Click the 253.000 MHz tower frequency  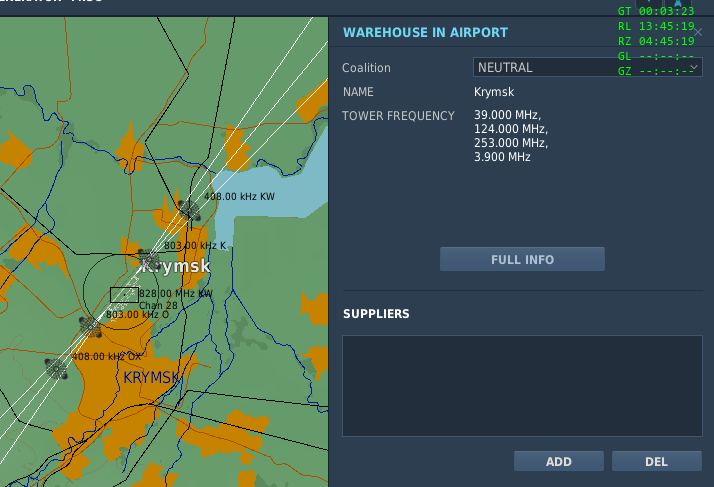(511, 143)
